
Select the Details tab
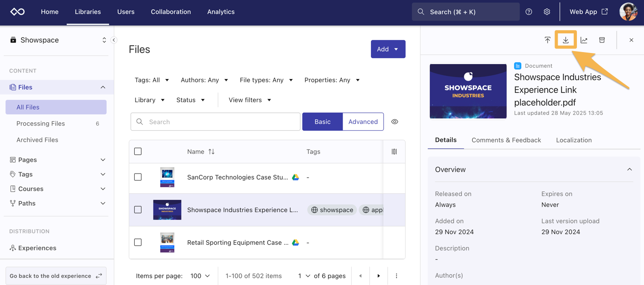(446, 140)
